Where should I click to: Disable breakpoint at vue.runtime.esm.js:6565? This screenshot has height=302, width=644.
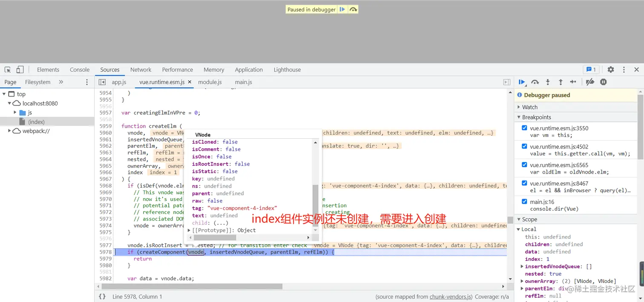pyautogui.click(x=524, y=165)
